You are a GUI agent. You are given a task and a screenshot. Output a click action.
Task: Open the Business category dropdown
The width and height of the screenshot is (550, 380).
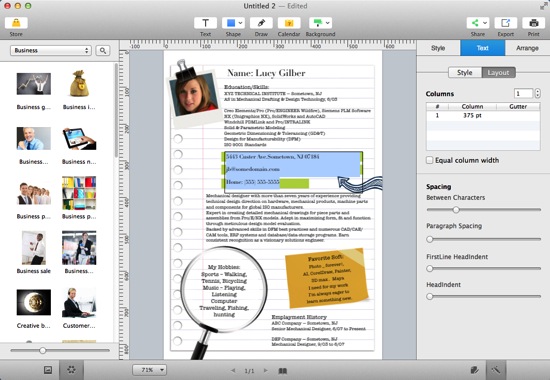tap(51, 51)
